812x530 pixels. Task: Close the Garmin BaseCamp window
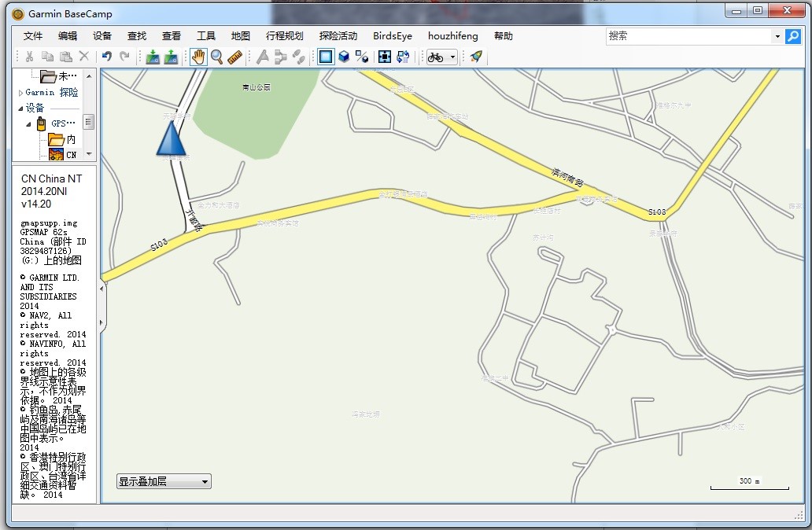787,10
